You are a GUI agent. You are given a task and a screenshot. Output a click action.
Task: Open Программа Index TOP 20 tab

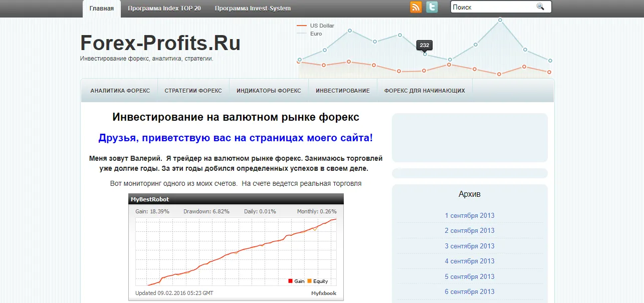[164, 9]
